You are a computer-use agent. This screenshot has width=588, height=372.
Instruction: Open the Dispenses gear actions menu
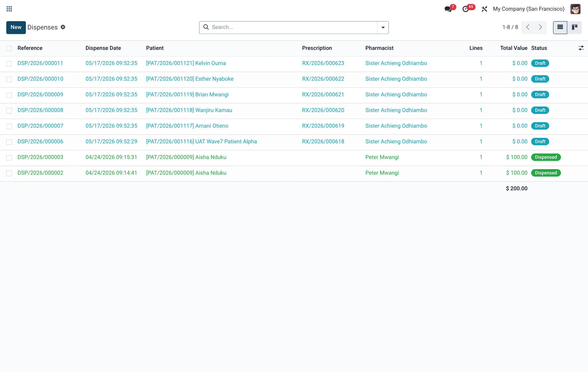click(x=63, y=27)
